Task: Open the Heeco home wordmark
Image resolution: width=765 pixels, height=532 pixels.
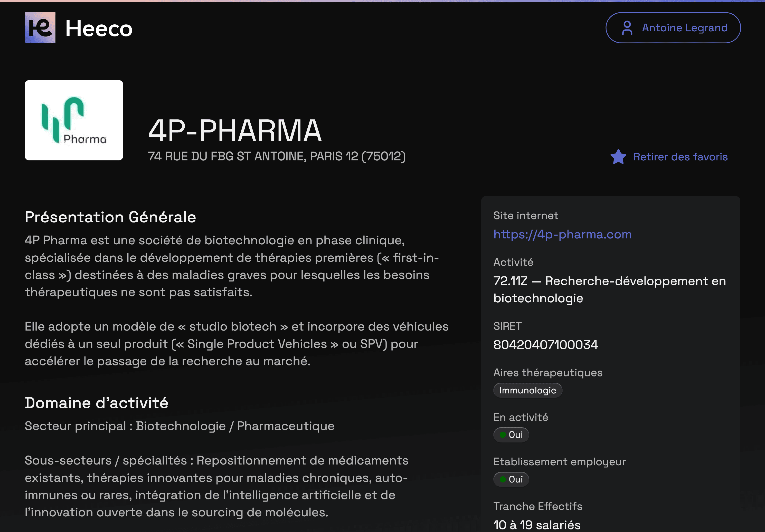Action: tap(99, 28)
